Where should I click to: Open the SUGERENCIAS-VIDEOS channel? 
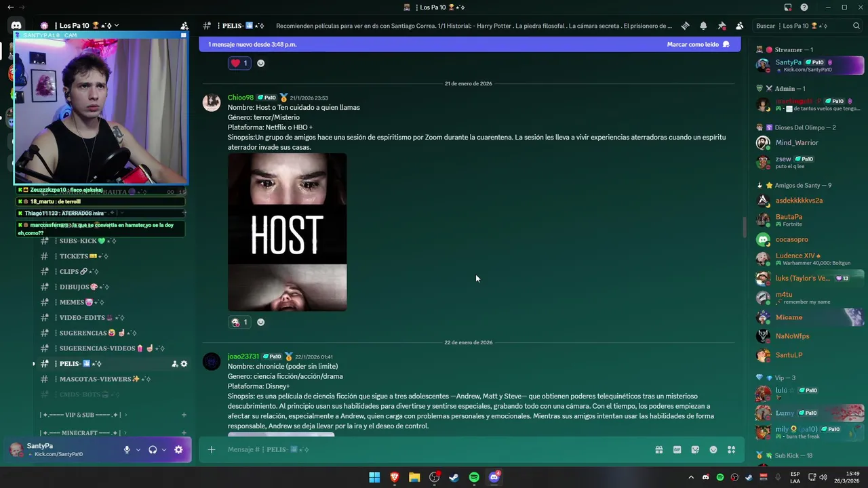(112, 348)
